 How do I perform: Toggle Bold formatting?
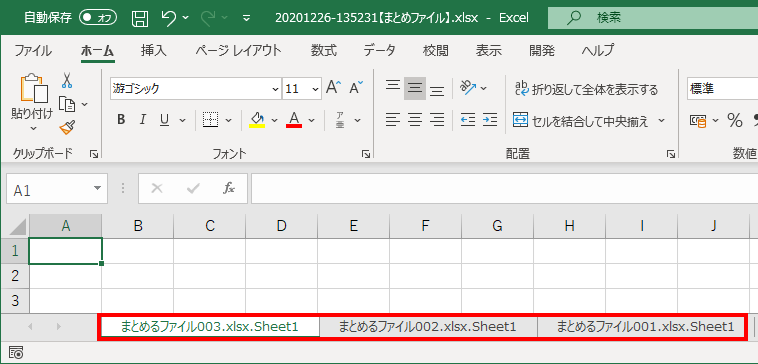[x=121, y=120]
